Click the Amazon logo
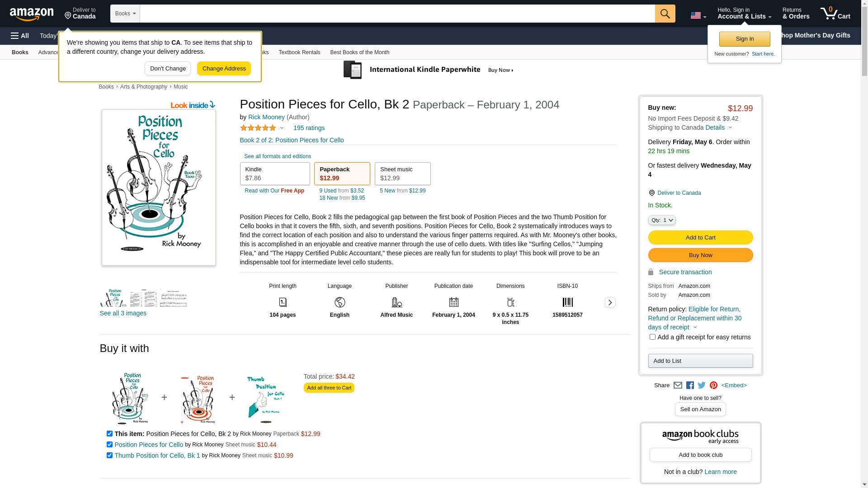This screenshot has height=488, width=868. click(x=32, y=14)
